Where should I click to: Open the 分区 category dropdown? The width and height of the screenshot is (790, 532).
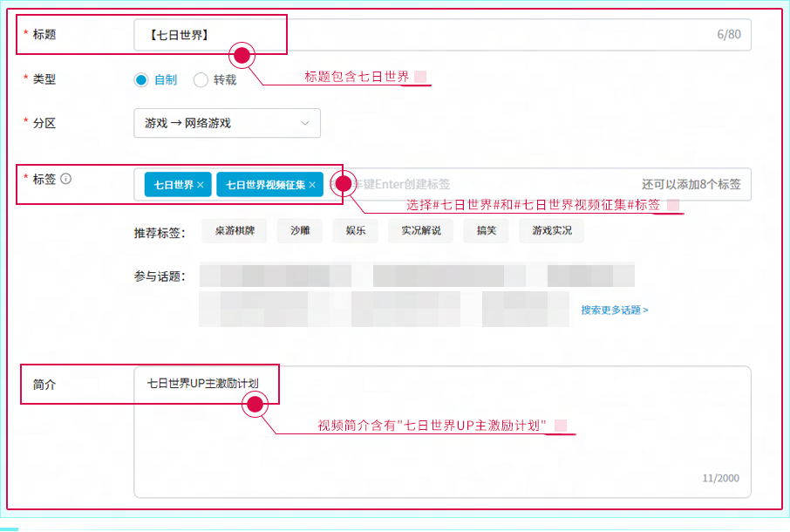(x=227, y=123)
